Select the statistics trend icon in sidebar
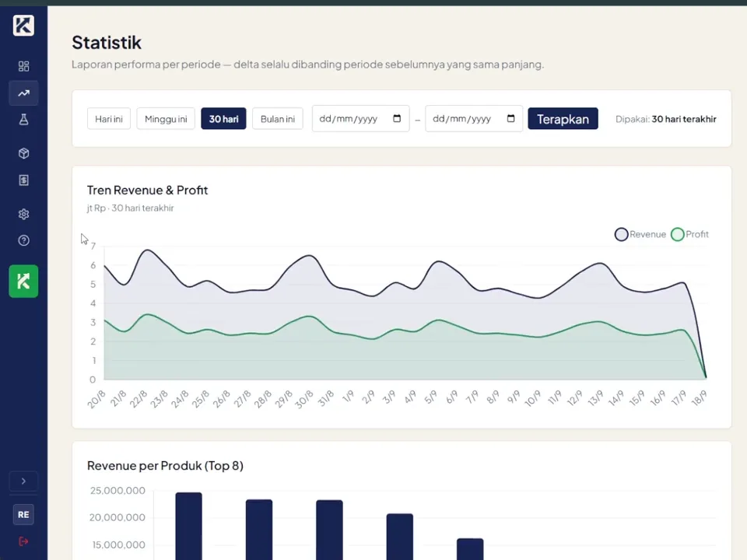Image resolution: width=747 pixels, height=560 pixels. coord(23,93)
